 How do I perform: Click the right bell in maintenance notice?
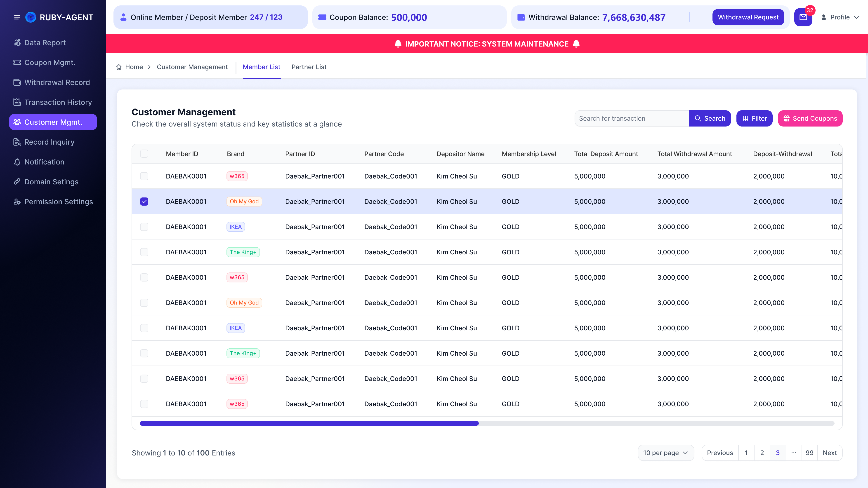(x=576, y=44)
